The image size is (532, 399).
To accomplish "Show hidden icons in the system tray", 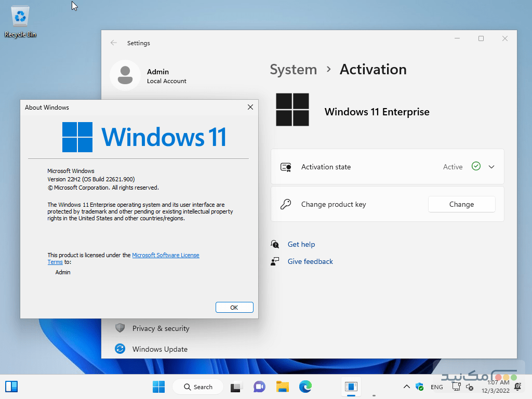I will pos(407,387).
